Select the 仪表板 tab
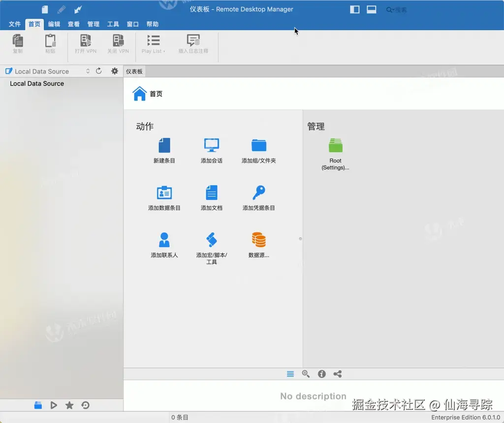Image resolution: width=504 pixels, height=423 pixels. (134, 71)
